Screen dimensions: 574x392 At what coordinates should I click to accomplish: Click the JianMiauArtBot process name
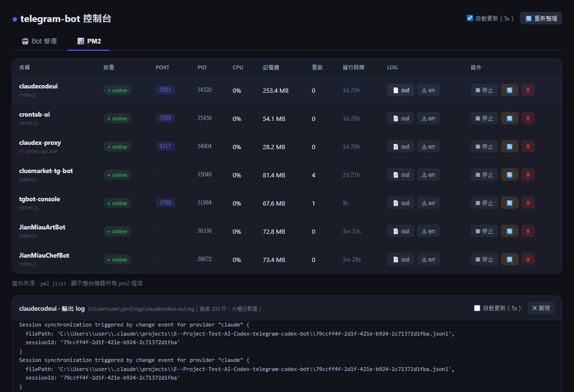42,227
